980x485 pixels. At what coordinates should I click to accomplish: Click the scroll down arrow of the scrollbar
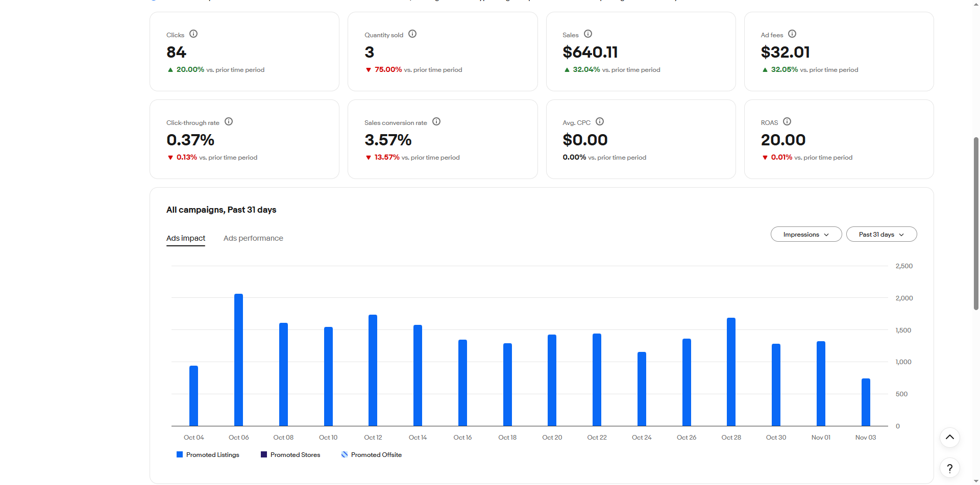tap(976, 481)
